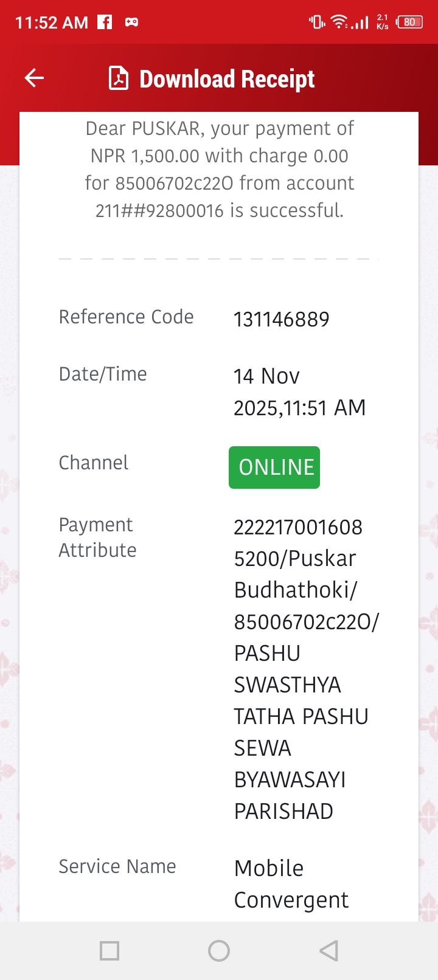Tap the Wi-Fi signal icon

click(x=339, y=22)
